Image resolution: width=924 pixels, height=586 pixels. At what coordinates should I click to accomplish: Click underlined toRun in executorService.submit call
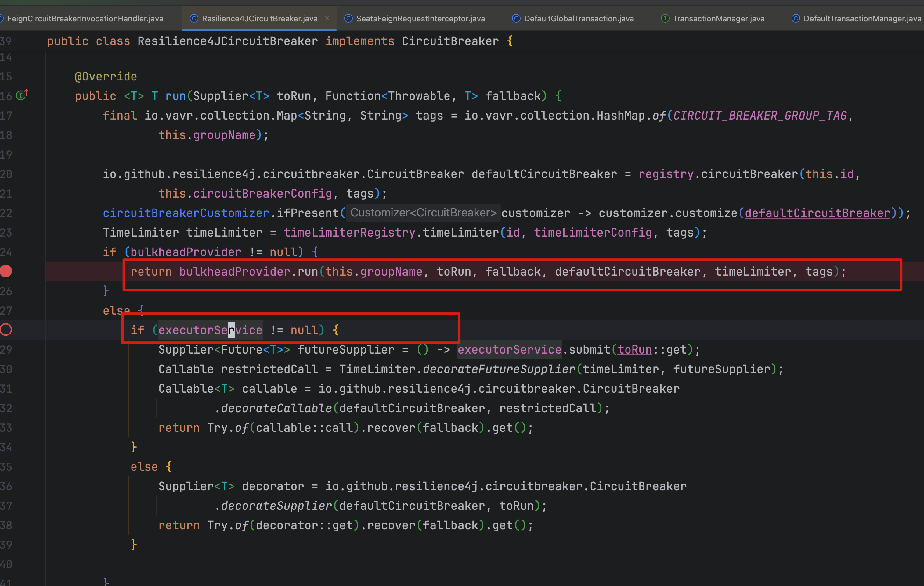point(634,350)
